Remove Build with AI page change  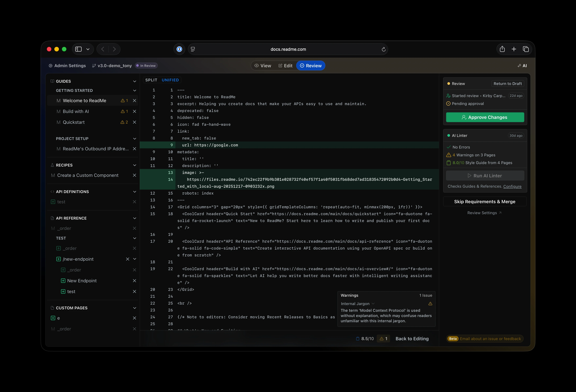point(134,112)
